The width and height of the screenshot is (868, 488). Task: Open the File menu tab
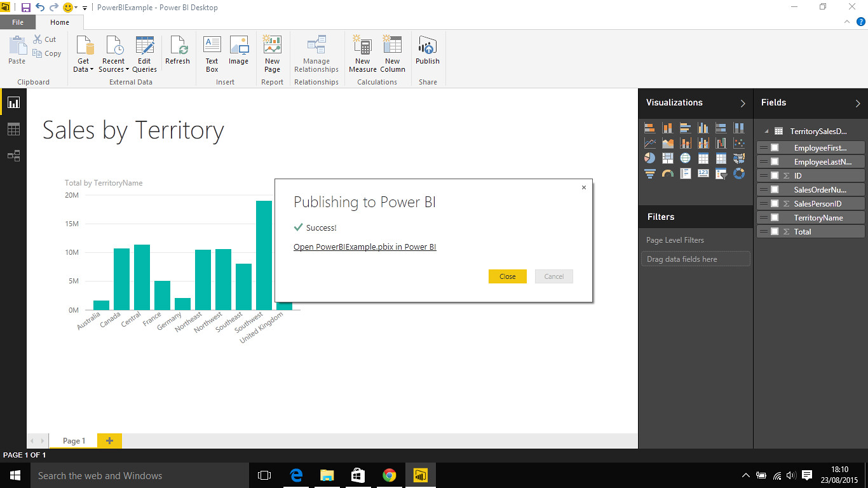coord(18,22)
